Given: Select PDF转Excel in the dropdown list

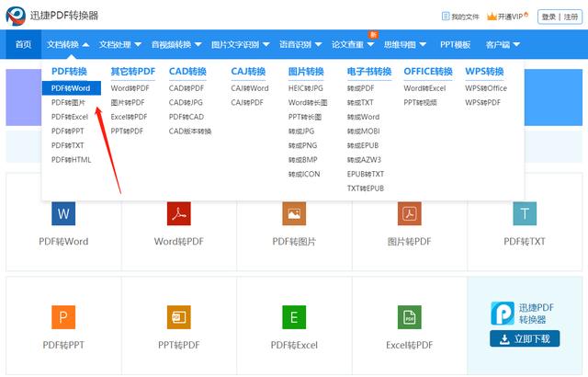Looking at the screenshot, I should coord(70,117).
